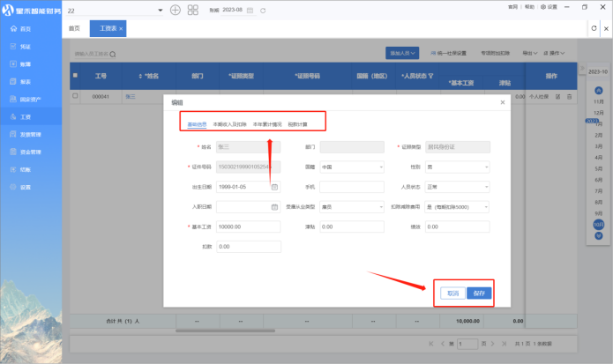Click the 工资 payroll icon in sidebar
613x364 pixels.
point(11,116)
